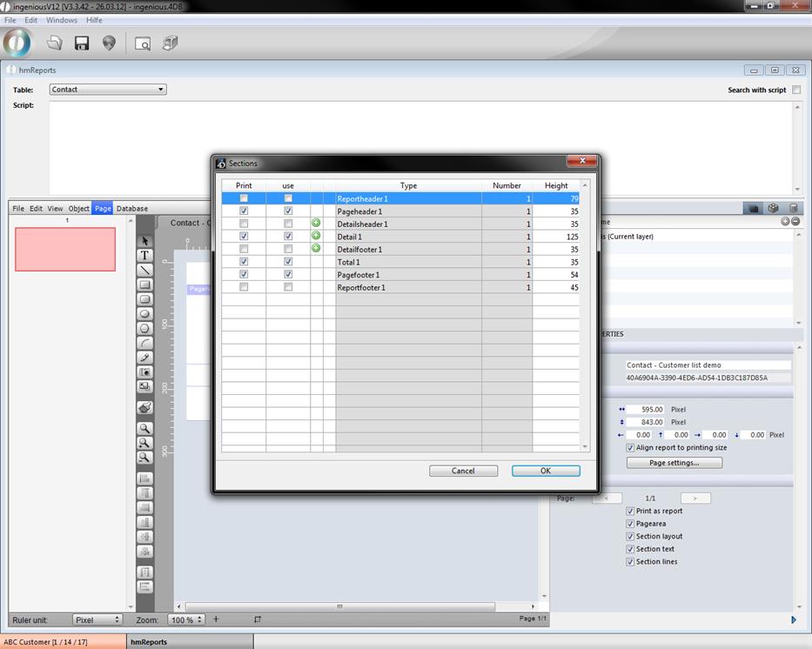Click the open folder toolbar icon
812x649 pixels.
(55, 43)
